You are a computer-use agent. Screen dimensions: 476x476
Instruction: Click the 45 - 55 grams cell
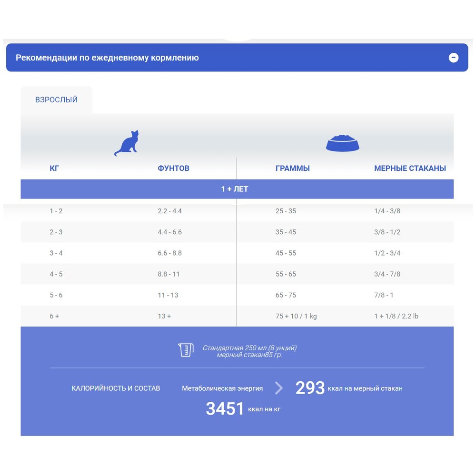pyautogui.click(x=286, y=253)
